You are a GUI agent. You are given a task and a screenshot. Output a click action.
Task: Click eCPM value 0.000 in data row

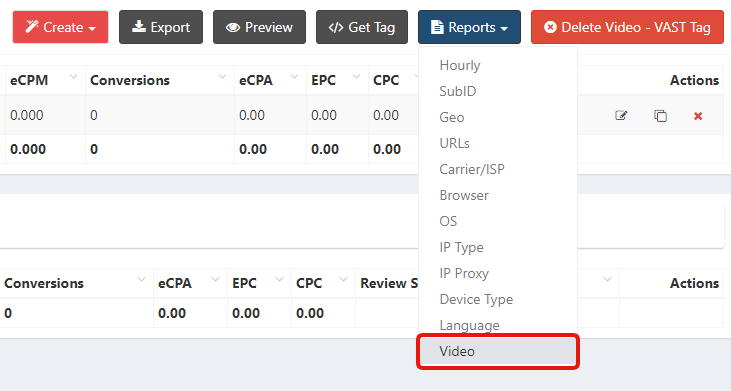(x=27, y=115)
